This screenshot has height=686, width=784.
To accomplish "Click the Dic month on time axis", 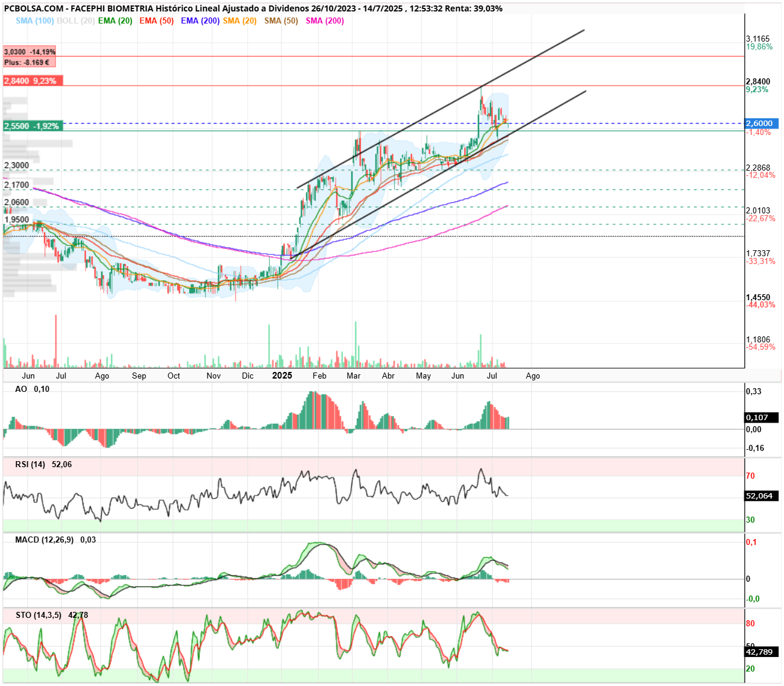I will [248, 376].
